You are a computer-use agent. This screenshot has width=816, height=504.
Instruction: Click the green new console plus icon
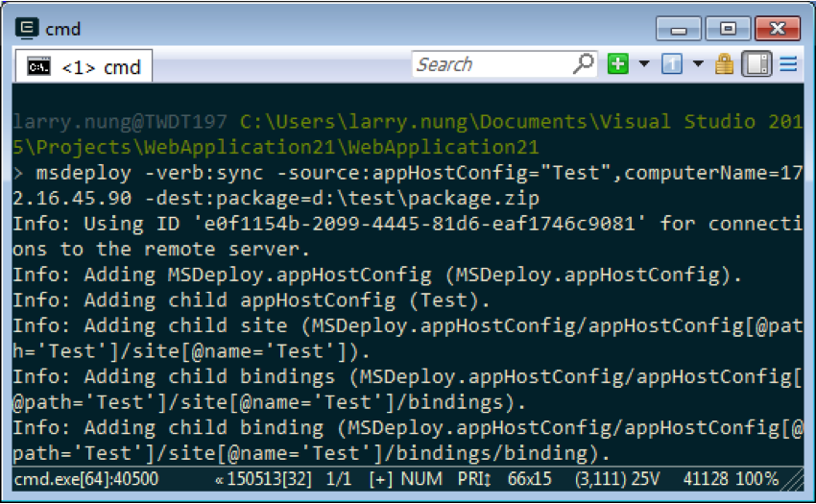(617, 64)
